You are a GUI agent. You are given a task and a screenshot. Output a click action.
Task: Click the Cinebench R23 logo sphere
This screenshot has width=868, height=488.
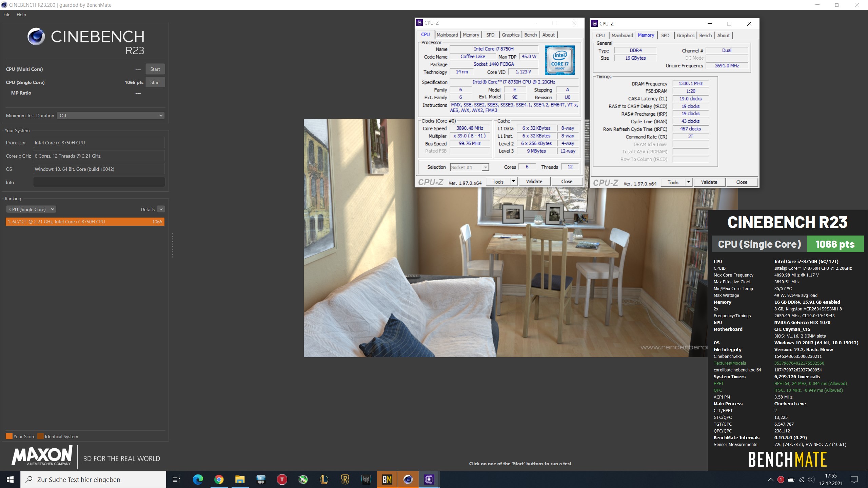click(36, 37)
